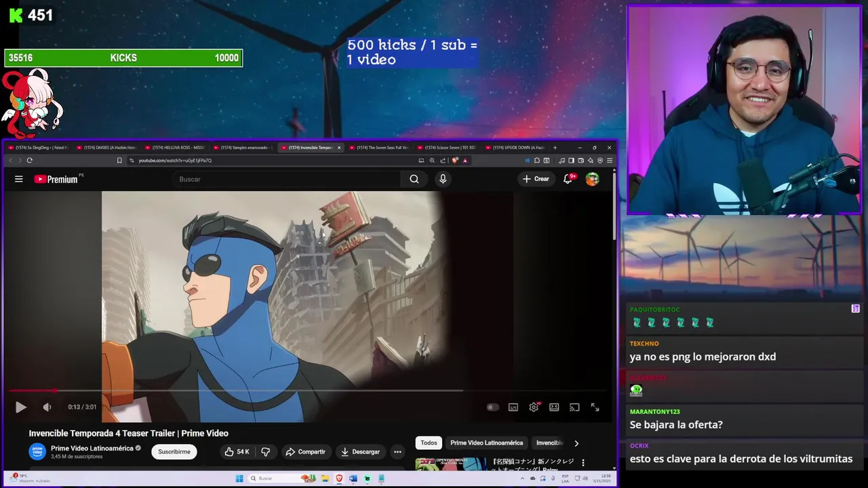Focus the YouTube Buscar search field
Screen dimensions: 868x488
click(x=286, y=179)
